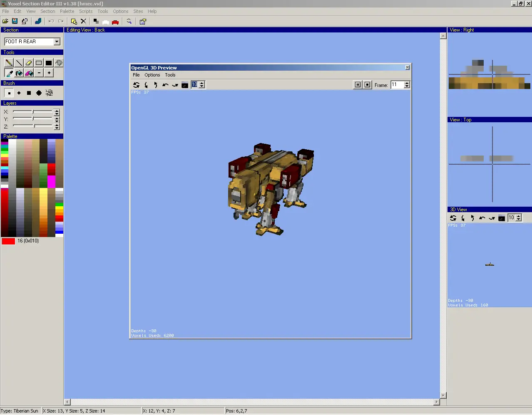
Task: Select the spray pattern brush
Action: [49, 93]
